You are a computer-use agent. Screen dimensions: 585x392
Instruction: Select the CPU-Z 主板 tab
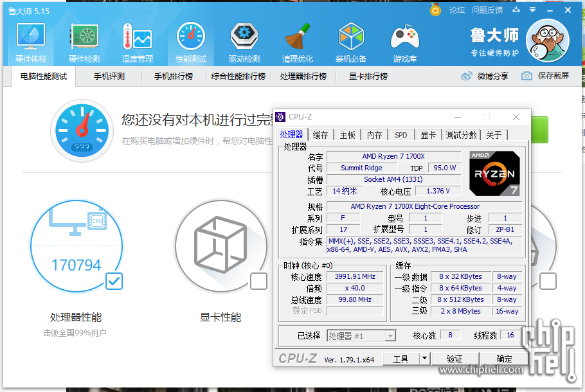pyautogui.click(x=347, y=135)
